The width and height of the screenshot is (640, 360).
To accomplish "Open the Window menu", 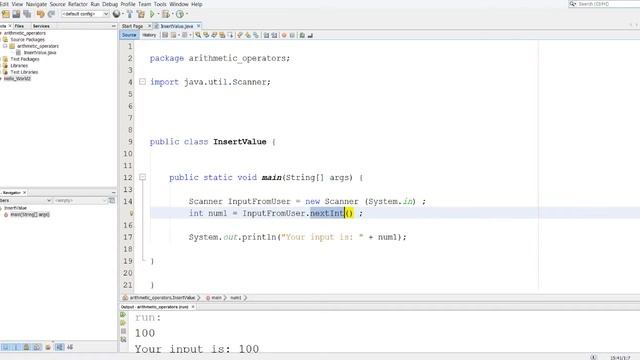I will (179, 4).
